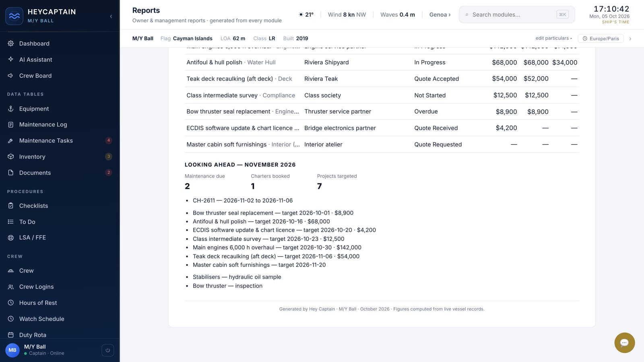This screenshot has height=362, width=644.
Task: Click the Overdue status for Bow thruster
Action: pos(426,111)
